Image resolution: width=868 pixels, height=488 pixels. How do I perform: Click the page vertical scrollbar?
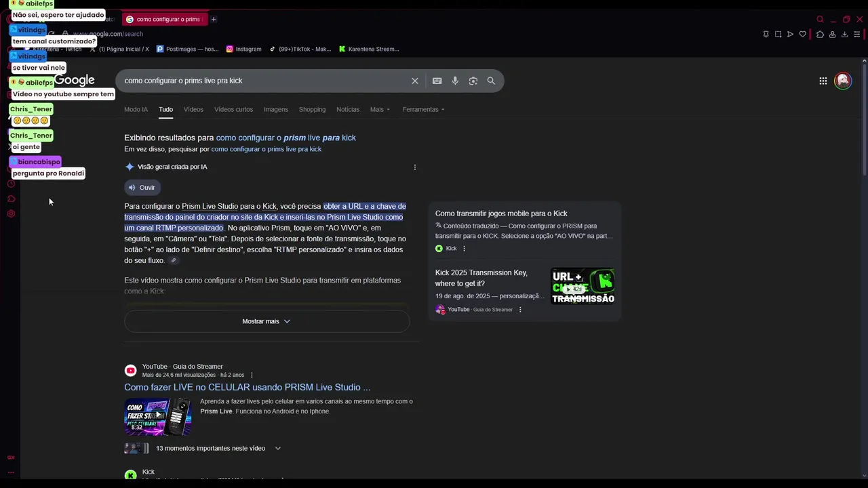pos(864,121)
